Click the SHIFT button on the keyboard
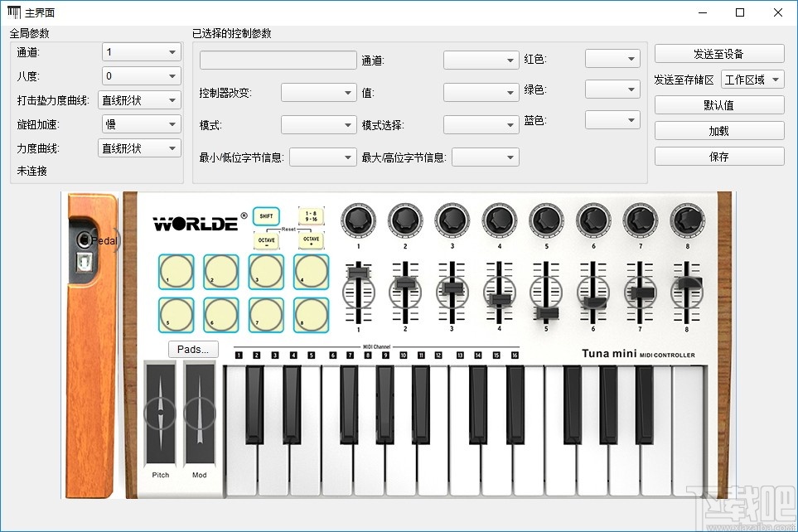The width and height of the screenshot is (798, 532). pyautogui.click(x=266, y=216)
